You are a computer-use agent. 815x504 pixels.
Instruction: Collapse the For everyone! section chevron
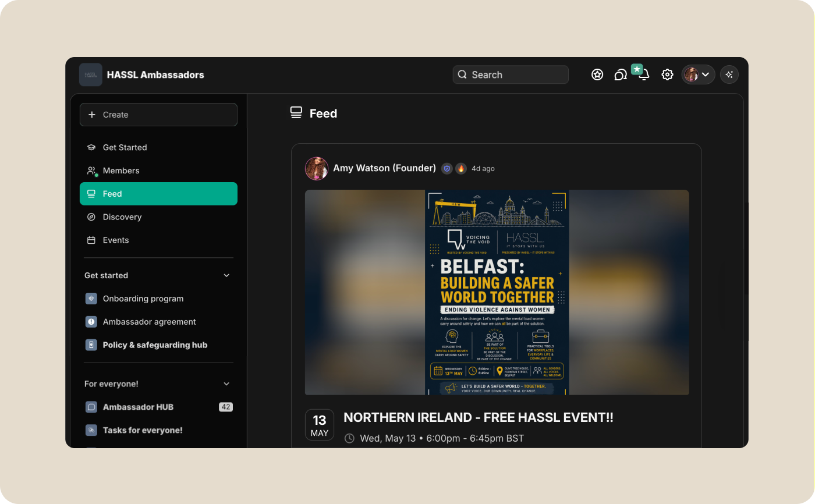(226, 384)
